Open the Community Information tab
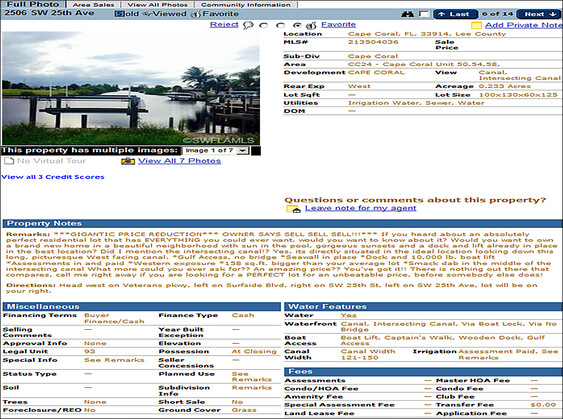 tap(246, 5)
